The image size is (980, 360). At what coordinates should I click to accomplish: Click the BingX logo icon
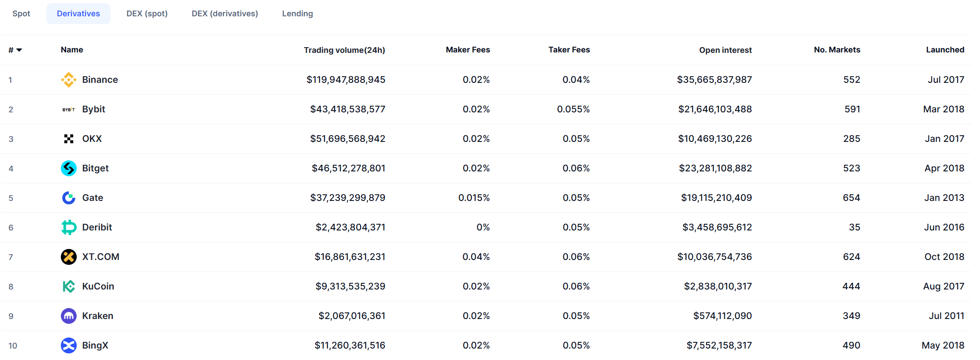pos(68,345)
